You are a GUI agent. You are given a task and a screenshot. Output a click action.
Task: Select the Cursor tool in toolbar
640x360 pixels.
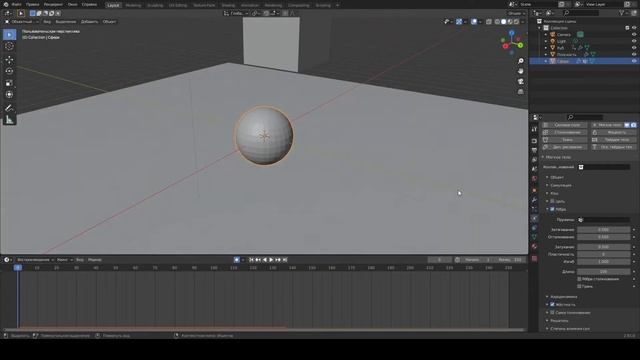[9, 47]
